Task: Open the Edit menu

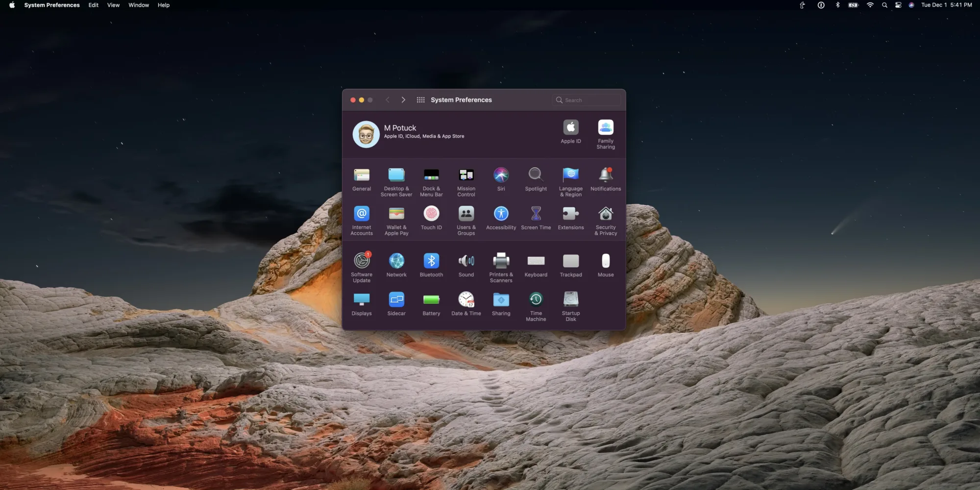Action: pyautogui.click(x=93, y=5)
